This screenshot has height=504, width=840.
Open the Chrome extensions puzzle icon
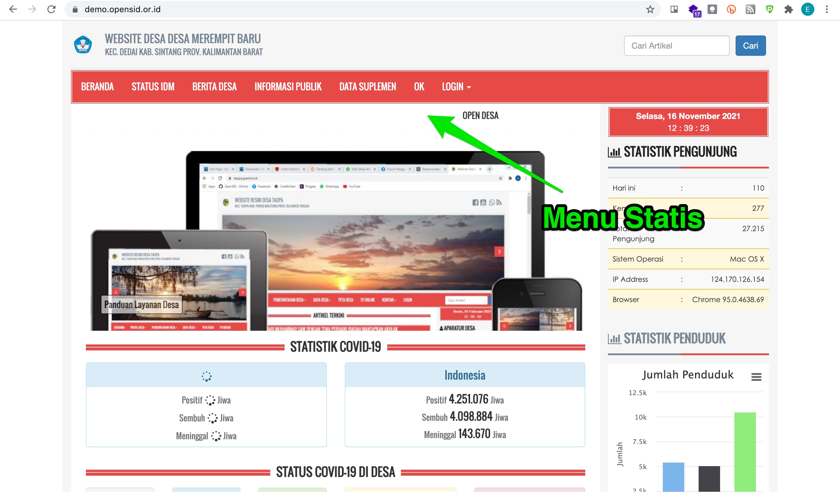[789, 9]
